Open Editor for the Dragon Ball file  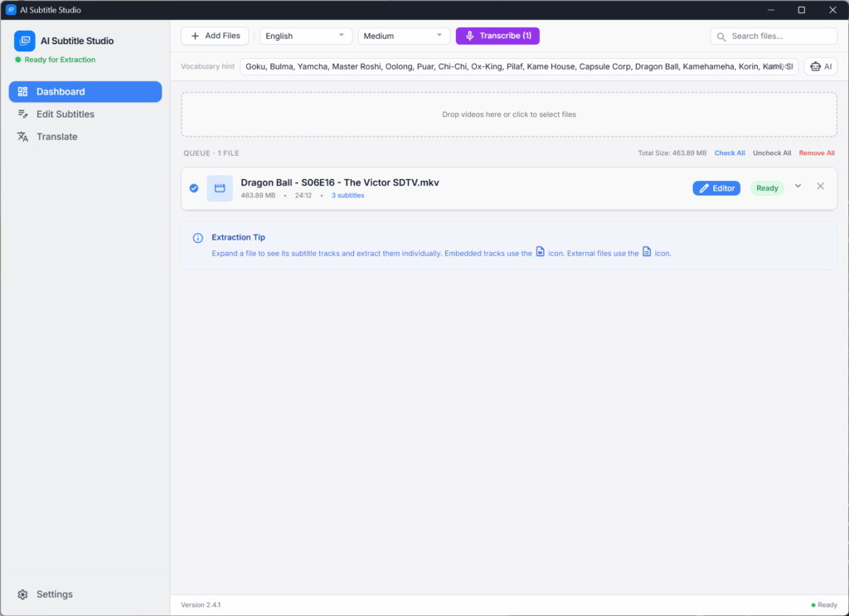point(716,188)
